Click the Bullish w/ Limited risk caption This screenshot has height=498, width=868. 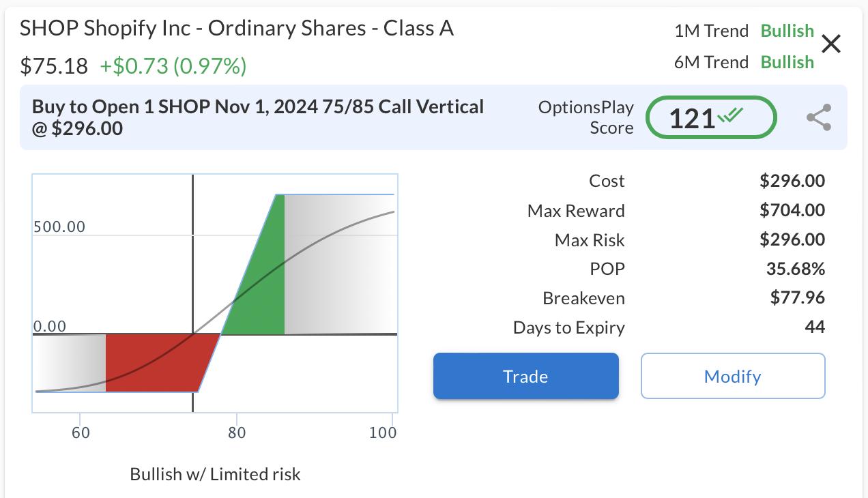coord(215,474)
